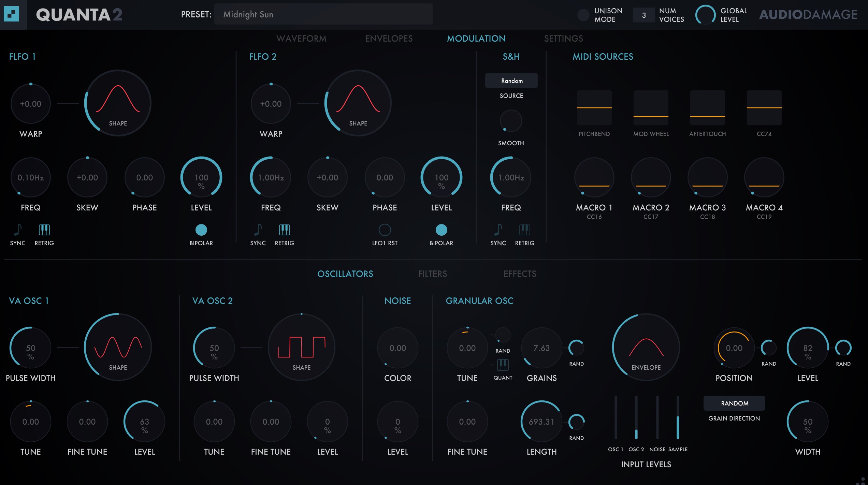Toggle granular tune quantize keyboard icon
The image size is (868, 485).
click(x=503, y=365)
